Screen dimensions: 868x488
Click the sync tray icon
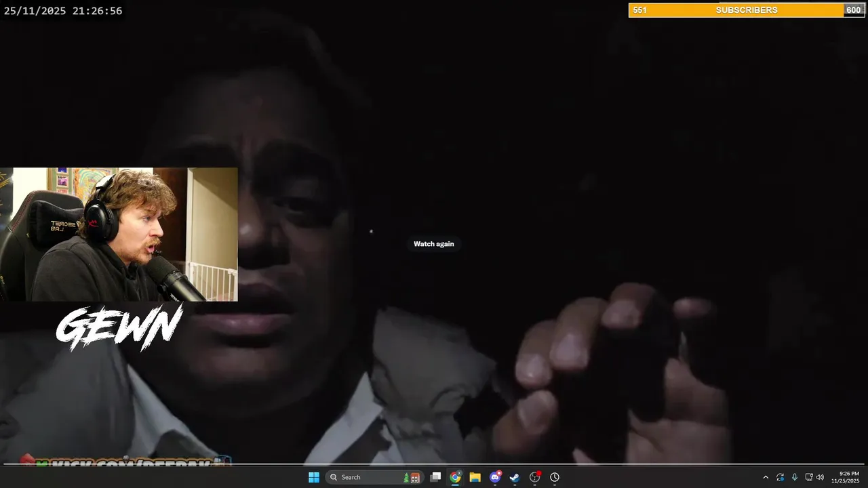click(x=780, y=477)
